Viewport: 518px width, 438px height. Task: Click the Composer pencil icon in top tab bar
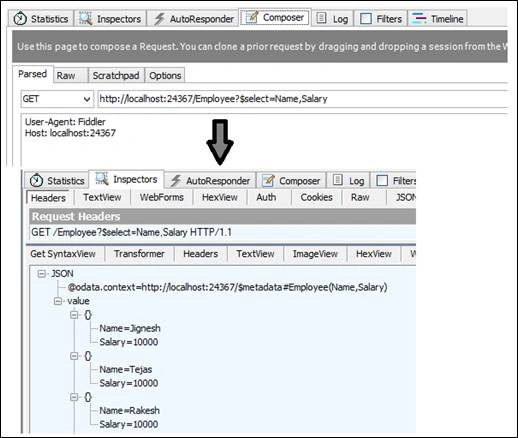252,17
